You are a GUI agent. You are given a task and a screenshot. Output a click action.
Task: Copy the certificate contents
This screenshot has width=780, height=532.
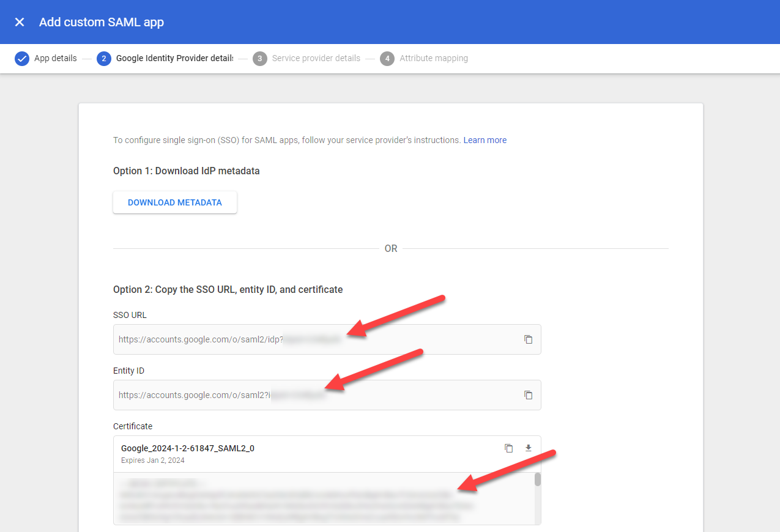click(x=508, y=448)
